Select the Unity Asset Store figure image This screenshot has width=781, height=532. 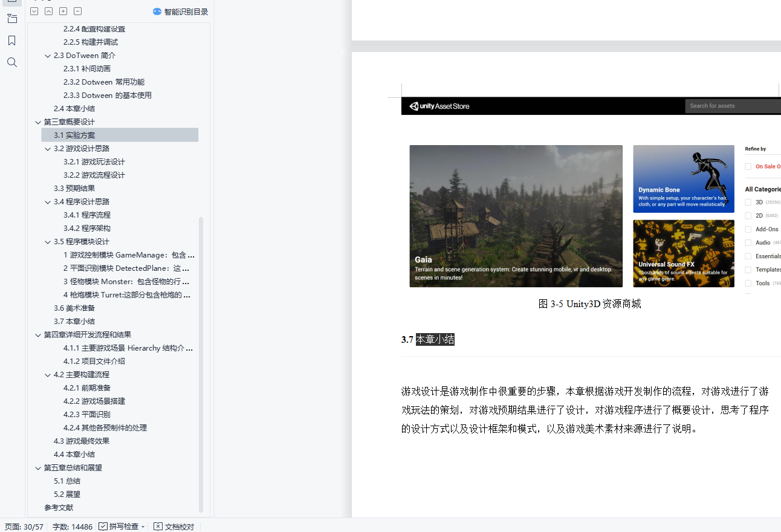coord(591,196)
